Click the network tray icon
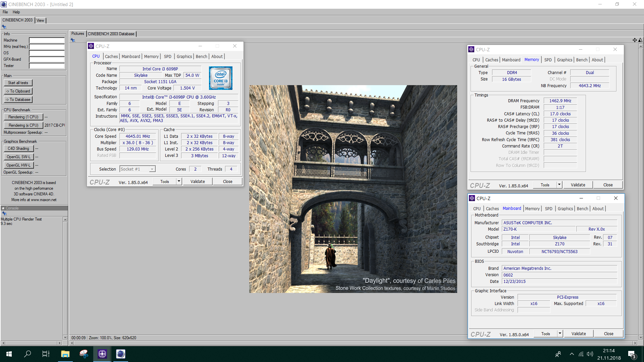644x362 pixels. point(581,354)
